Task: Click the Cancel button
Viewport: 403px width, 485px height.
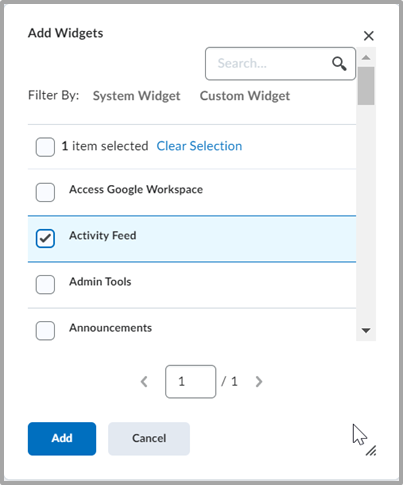Action: coord(149,439)
